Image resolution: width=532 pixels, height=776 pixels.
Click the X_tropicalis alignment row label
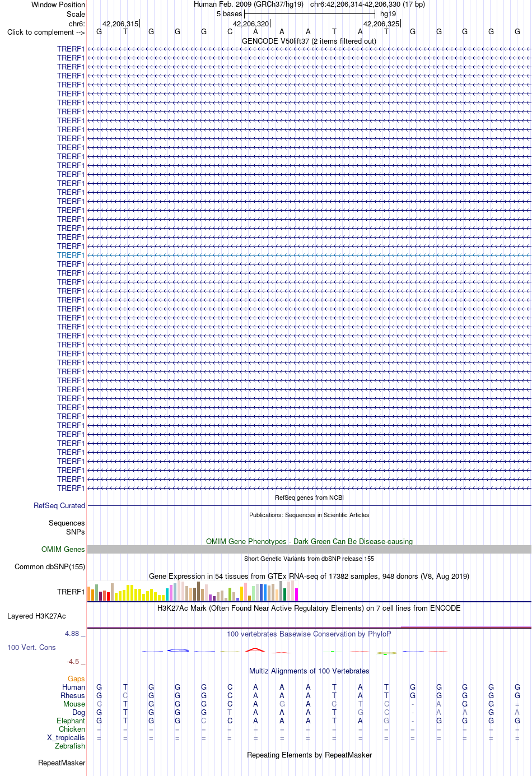[66, 737]
